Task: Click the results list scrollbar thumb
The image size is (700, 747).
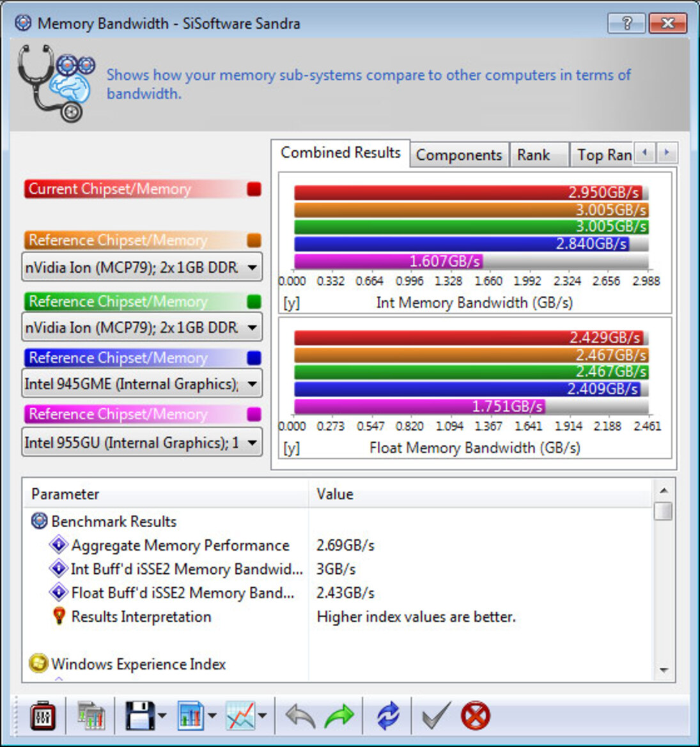Action: (x=664, y=511)
